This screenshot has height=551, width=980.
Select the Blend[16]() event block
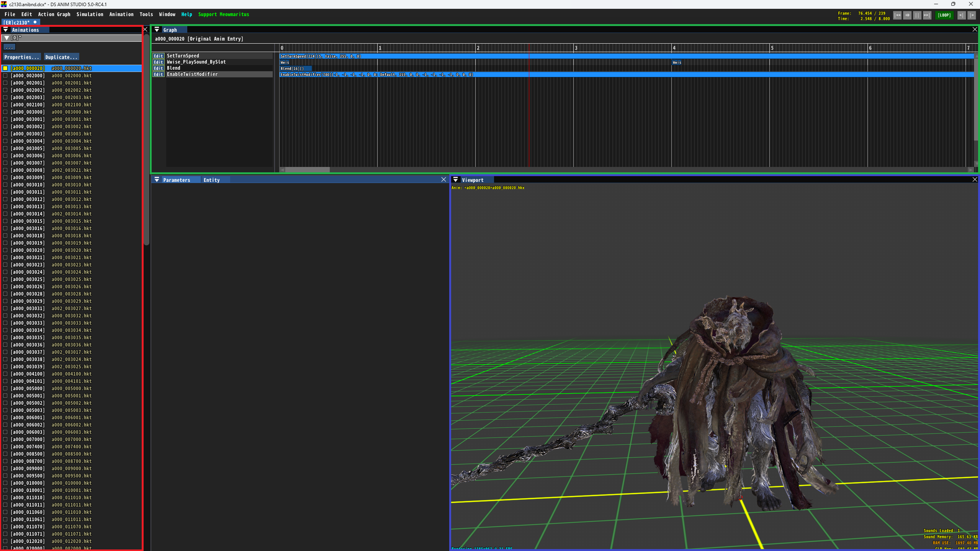[x=295, y=69]
